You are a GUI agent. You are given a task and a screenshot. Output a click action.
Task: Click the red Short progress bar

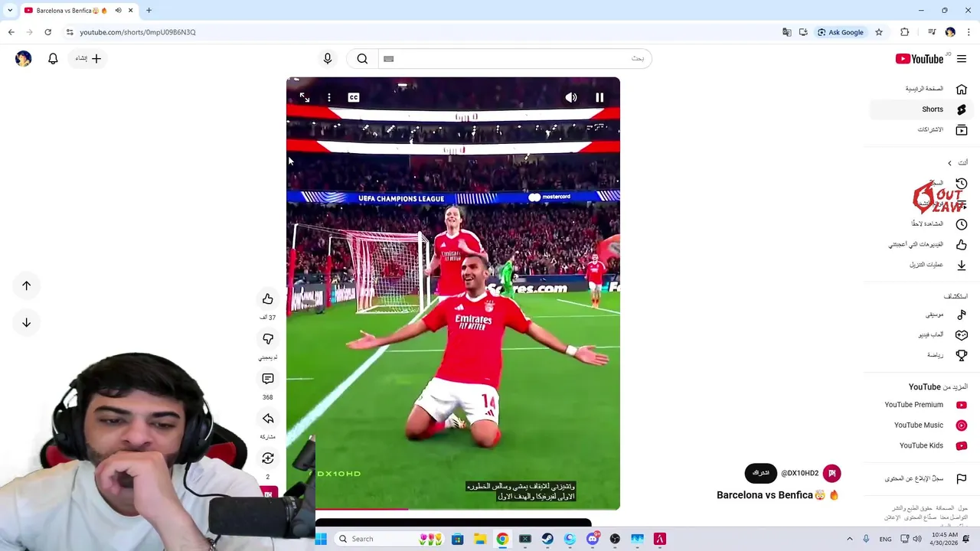tap(361, 509)
